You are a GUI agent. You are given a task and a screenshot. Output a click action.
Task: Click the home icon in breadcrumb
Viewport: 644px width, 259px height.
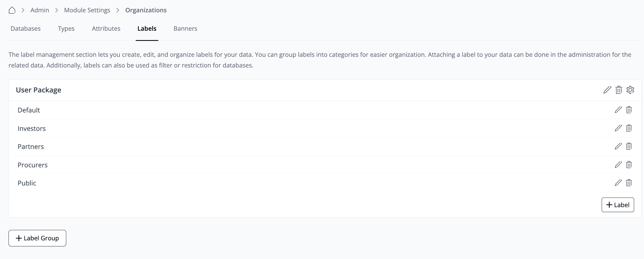point(12,10)
